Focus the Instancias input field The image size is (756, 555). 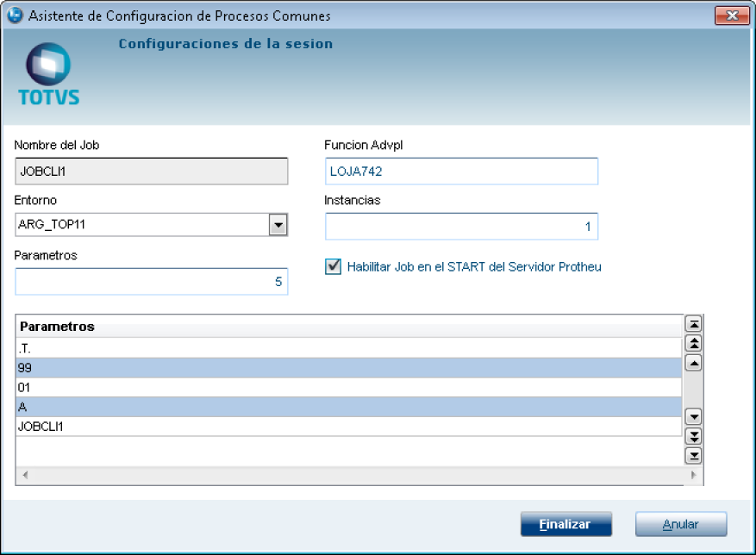pyautogui.click(x=461, y=227)
